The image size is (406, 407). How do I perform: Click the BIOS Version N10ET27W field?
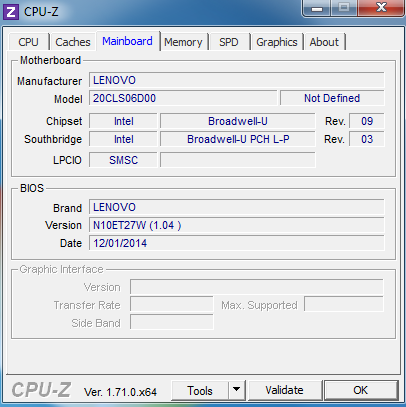pyautogui.click(x=237, y=225)
